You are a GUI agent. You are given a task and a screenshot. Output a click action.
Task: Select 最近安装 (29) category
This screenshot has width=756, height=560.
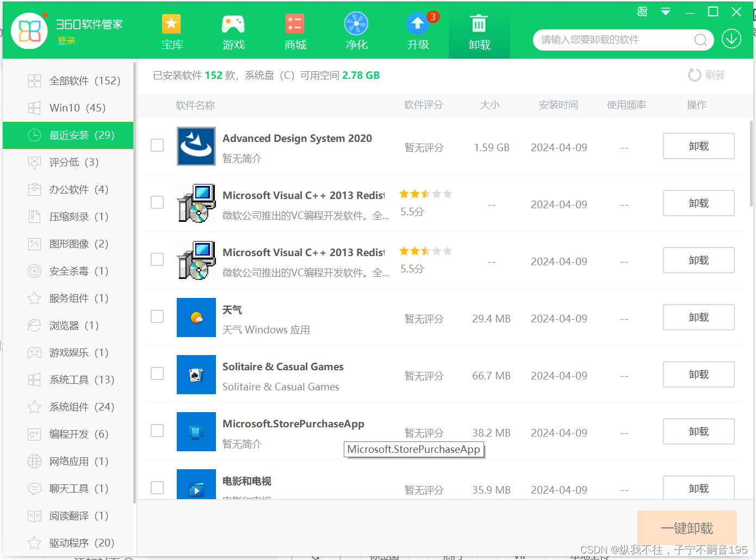pos(68,135)
